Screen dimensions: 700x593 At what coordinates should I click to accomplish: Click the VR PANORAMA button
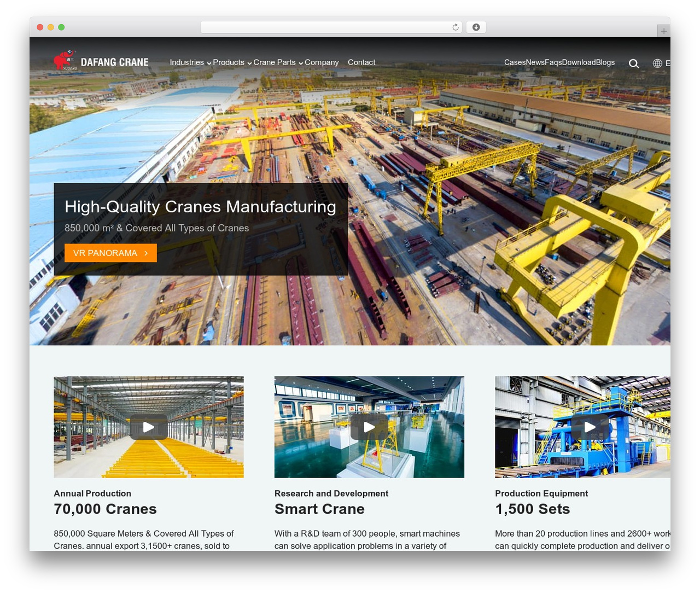point(110,253)
